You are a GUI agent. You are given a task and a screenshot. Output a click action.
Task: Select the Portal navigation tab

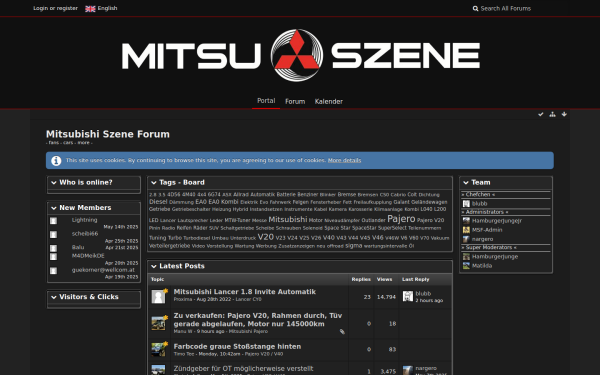266,101
